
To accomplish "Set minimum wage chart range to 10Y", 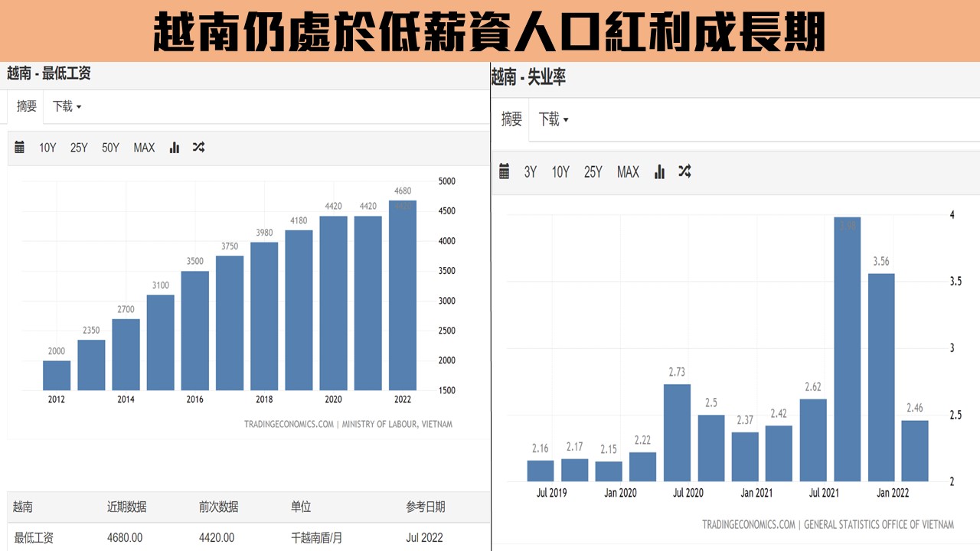I will pos(47,148).
